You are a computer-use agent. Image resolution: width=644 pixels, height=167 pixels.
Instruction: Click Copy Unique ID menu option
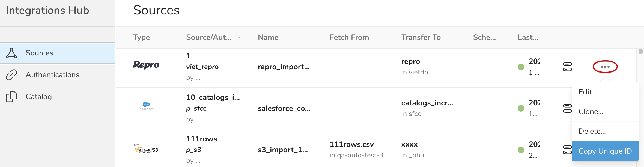point(605,151)
